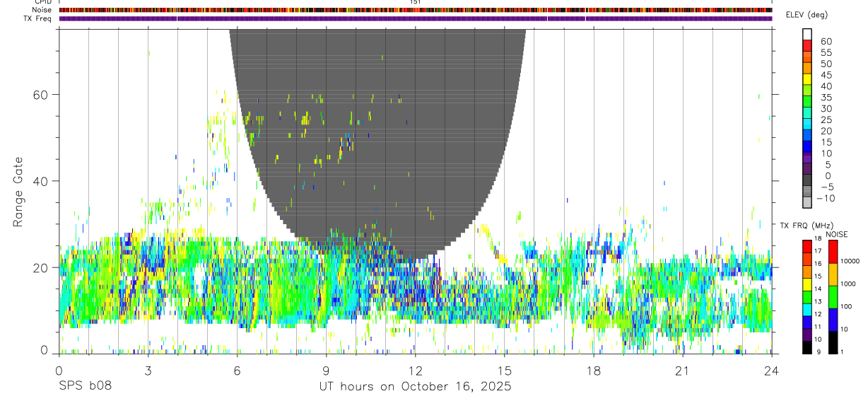The width and height of the screenshot is (868, 401).
Task: Click the x-axis tick label 6
Action: coord(237,371)
